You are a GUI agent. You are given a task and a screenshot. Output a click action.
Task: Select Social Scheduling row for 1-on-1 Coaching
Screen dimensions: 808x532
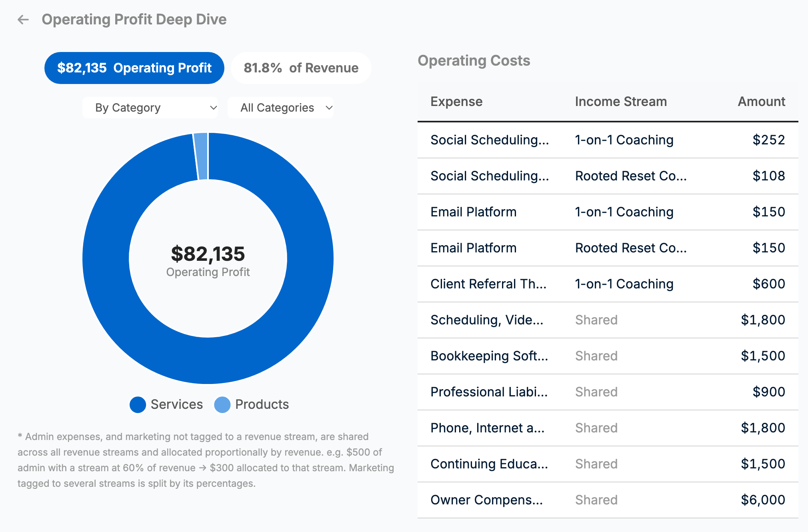pos(608,140)
